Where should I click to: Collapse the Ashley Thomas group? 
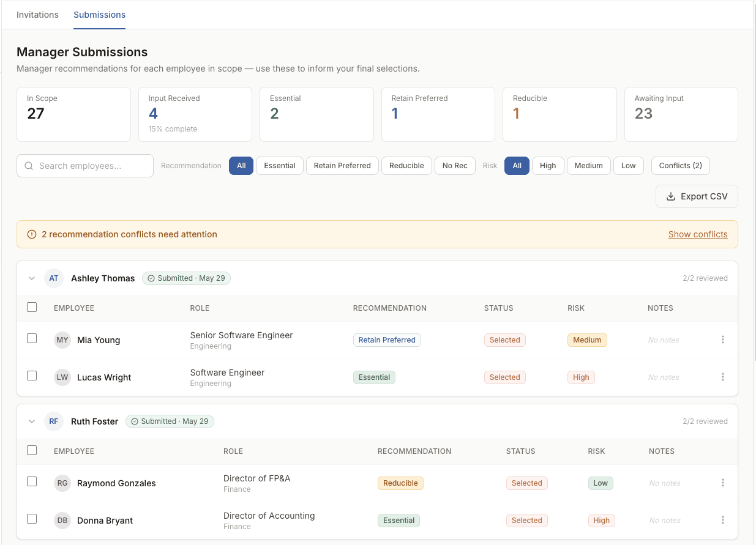pos(32,278)
